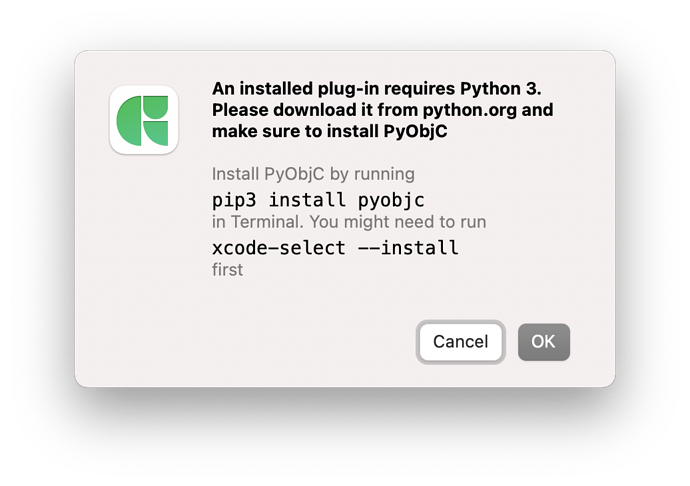Click 'Python 3.' in the heading
Screen dimensions: 690x486
501,89
